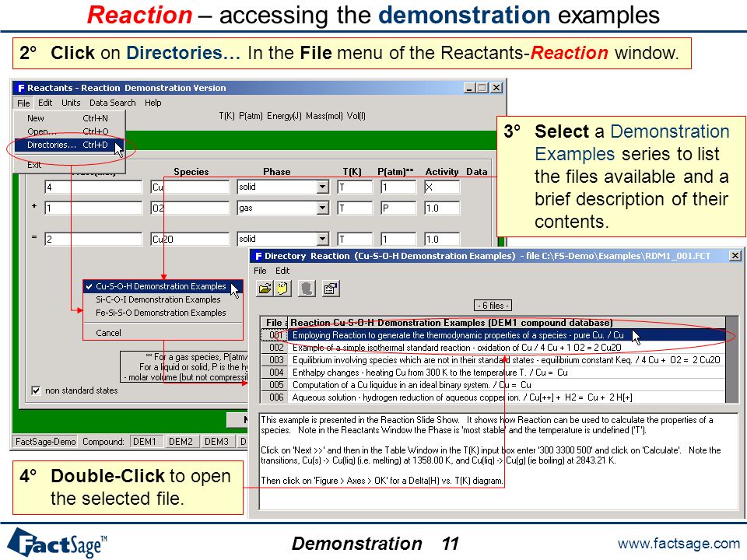Image resolution: width=747 pixels, height=560 pixels.
Task: Click quantity field containing 2 for Cu2O
Action: click(94, 239)
